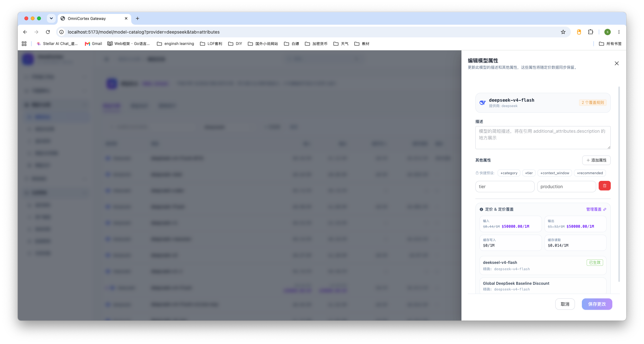Screen dimensions: 644x344
Task: Open the orange extension icon in toolbar
Action: click(579, 32)
